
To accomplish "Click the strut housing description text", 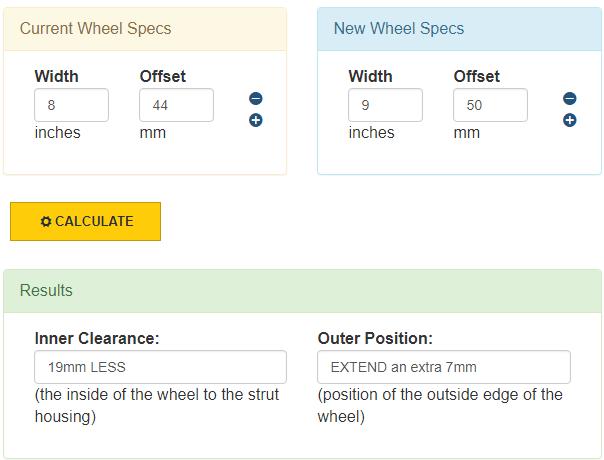I will [x=157, y=405].
